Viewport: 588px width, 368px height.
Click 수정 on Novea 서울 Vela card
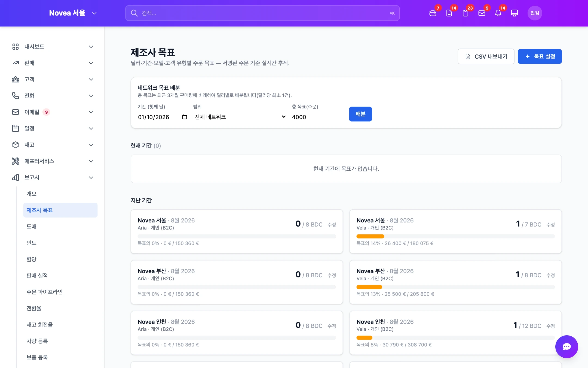tap(550, 225)
